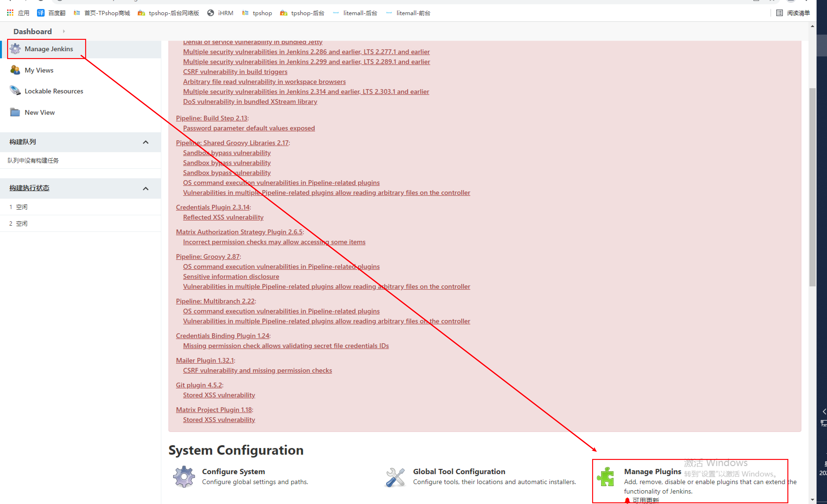Click the Git plugin 4.5.2 link
Viewport: 827px width, 504px height.
coord(199,385)
